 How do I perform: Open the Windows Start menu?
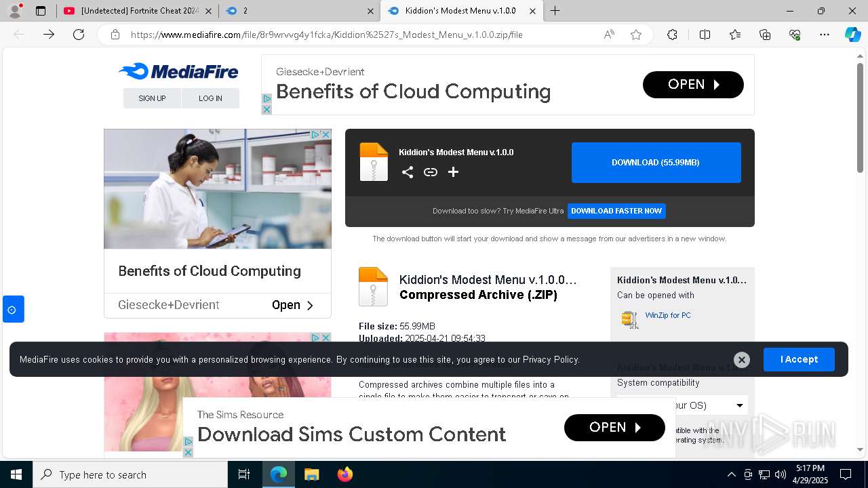pyautogui.click(x=16, y=474)
